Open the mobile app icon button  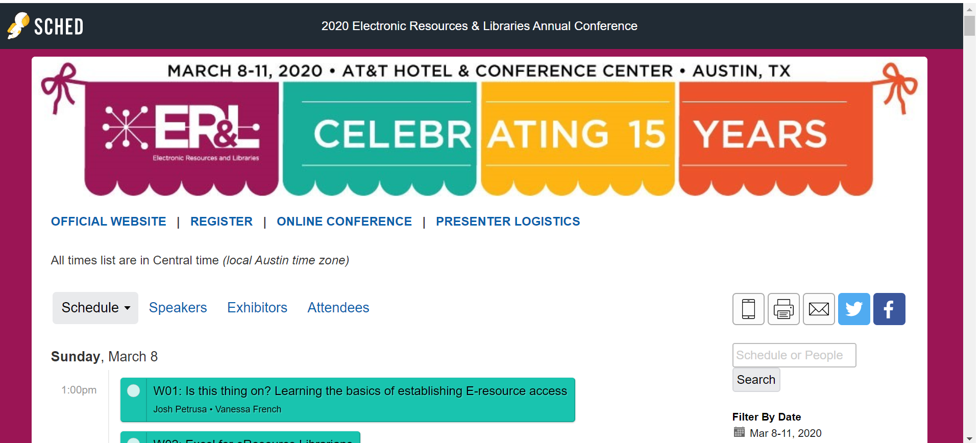click(x=748, y=309)
